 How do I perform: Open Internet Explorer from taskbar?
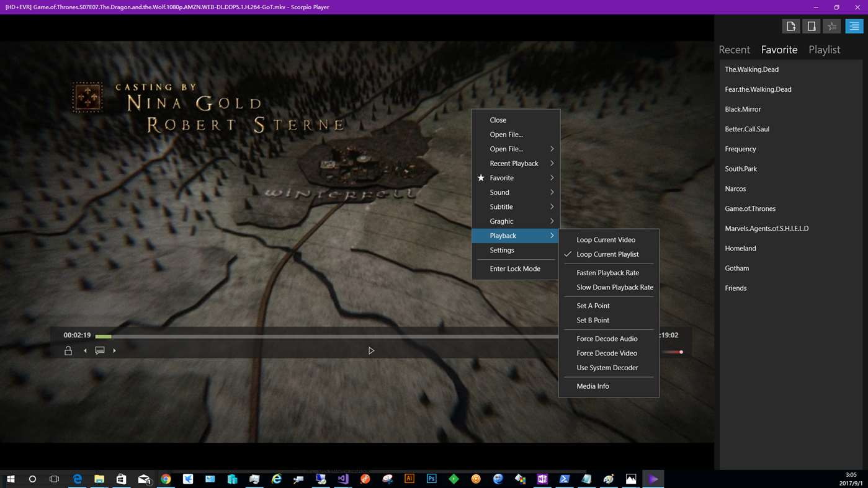277,479
